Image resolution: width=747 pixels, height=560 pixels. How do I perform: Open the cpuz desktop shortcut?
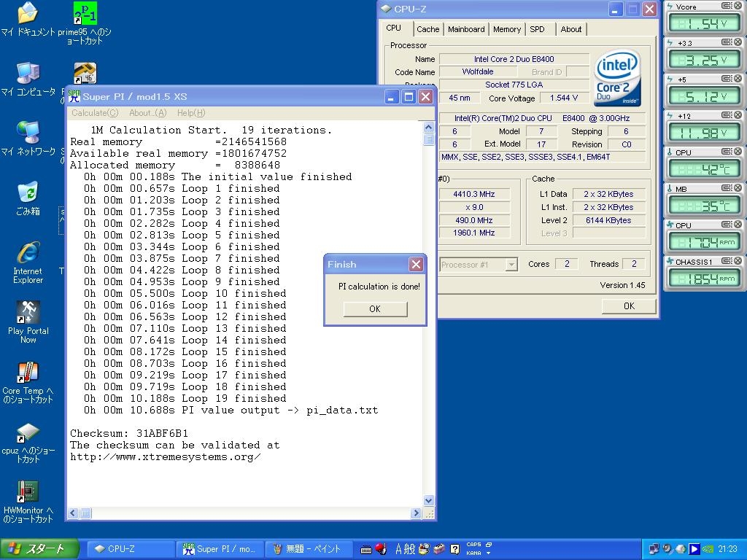point(28,432)
